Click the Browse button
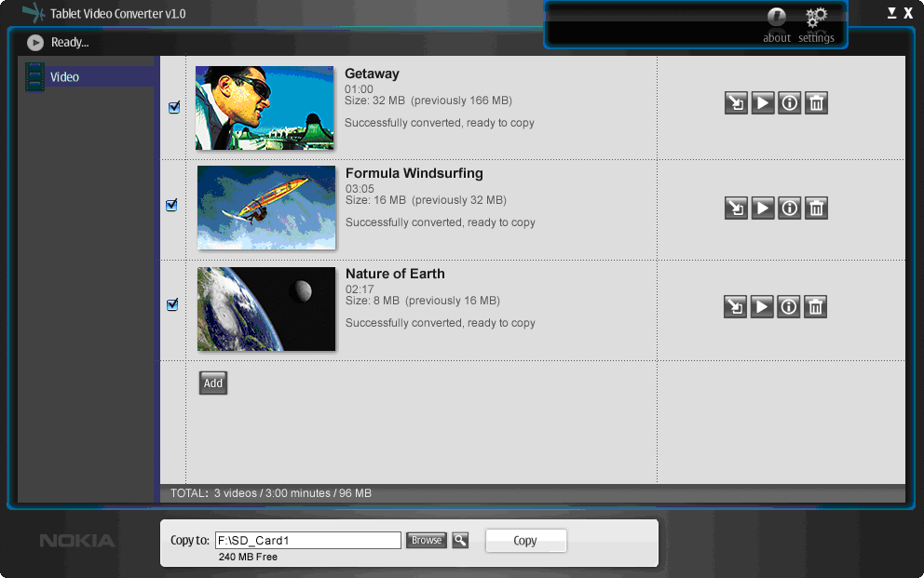924x578 pixels. click(x=427, y=541)
